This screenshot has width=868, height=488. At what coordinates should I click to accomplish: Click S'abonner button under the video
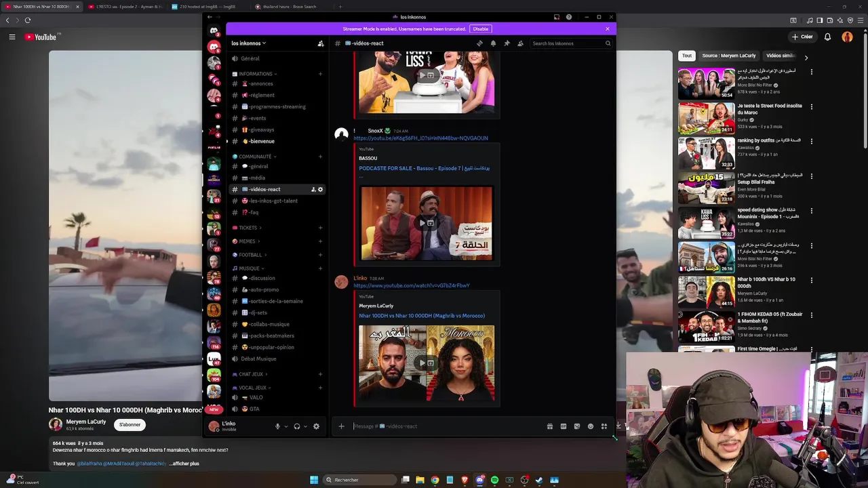(130, 425)
